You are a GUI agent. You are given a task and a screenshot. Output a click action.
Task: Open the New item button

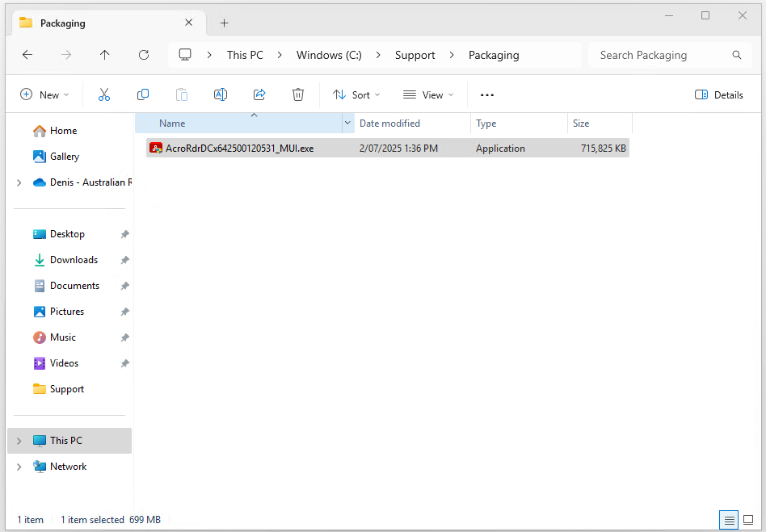coord(44,95)
